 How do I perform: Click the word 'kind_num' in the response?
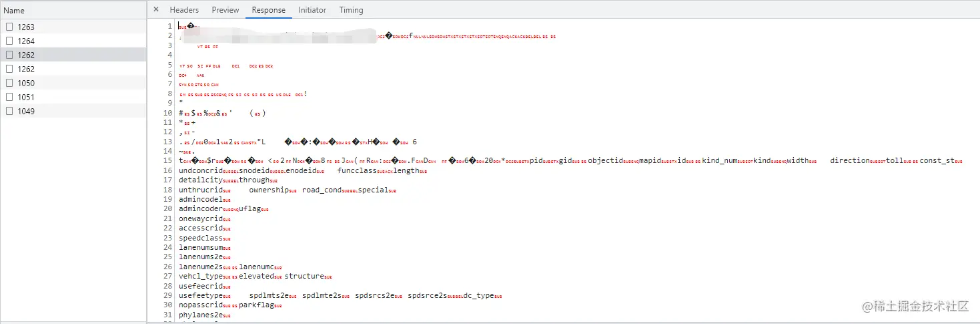click(x=720, y=161)
